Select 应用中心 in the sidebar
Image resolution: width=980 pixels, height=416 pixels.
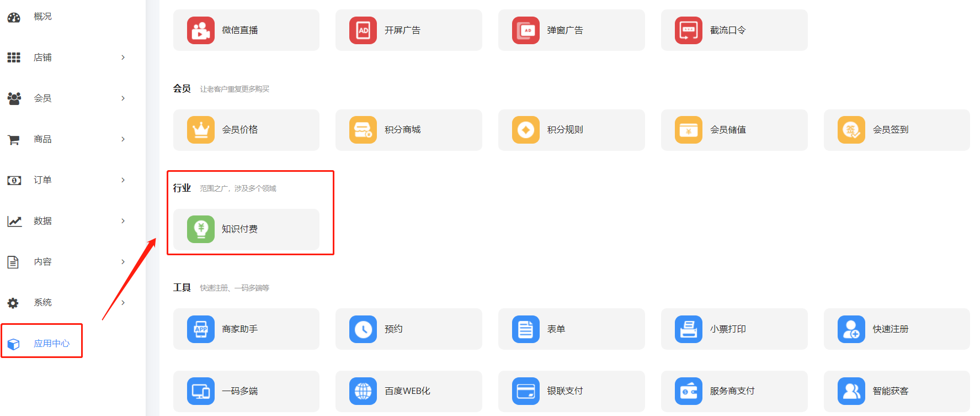tap(51, 344)
